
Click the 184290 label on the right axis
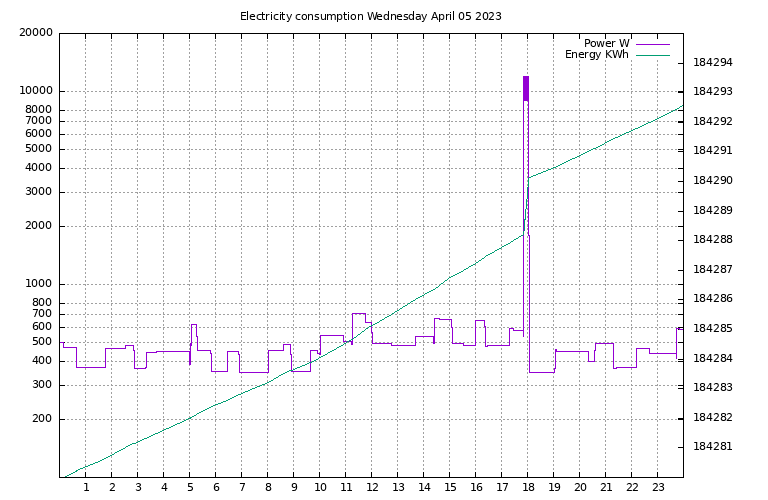click(713, 181)
